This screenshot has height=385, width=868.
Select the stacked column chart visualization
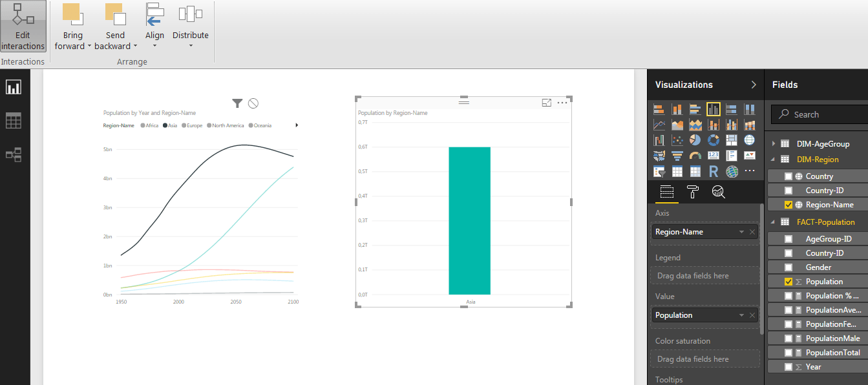point(677,109)
